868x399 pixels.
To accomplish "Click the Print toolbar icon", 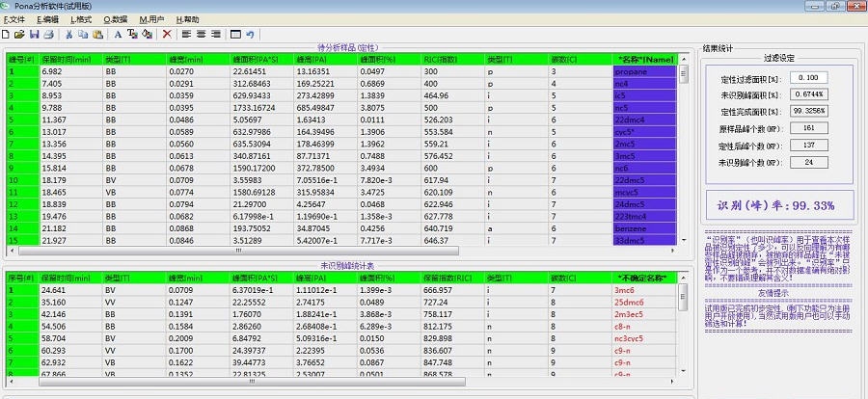I will pos(49,34).
